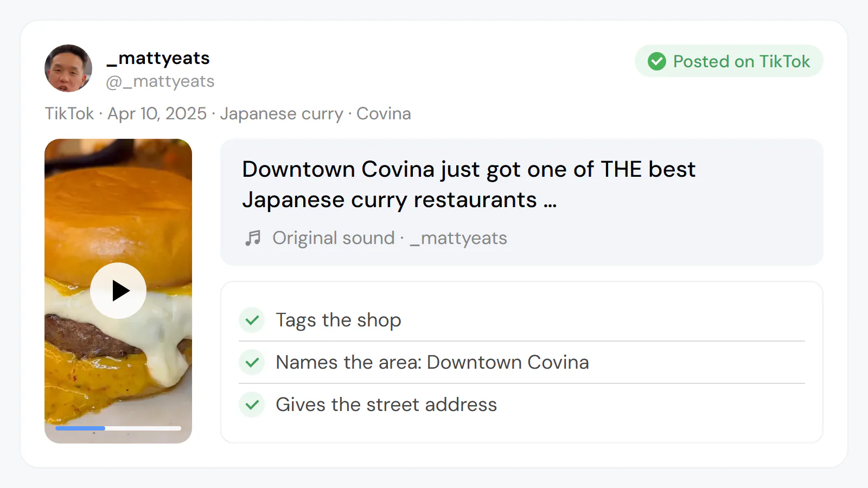Click the _mattyeats display name
This screenshot has width=868, height=488.
tap(158, 58)
